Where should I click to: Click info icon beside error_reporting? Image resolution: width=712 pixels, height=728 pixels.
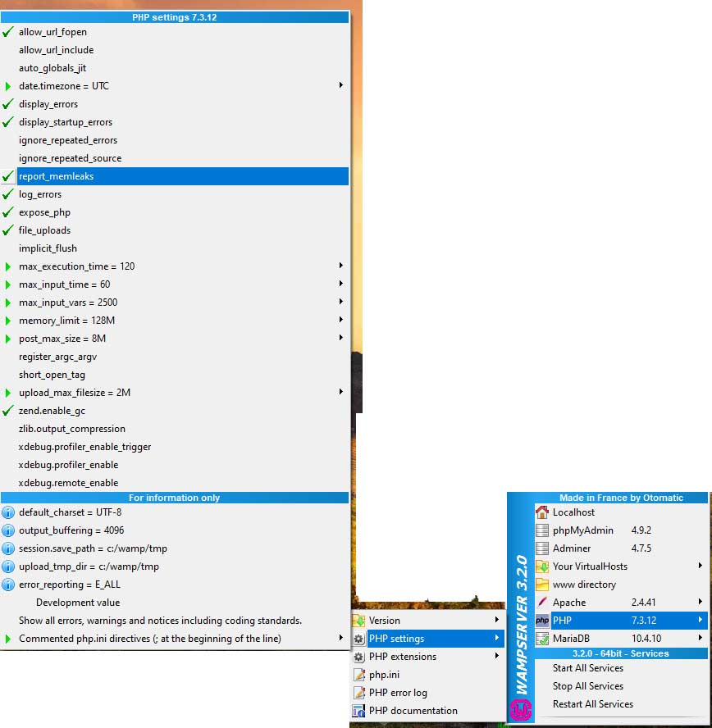(x=8, y=585)
